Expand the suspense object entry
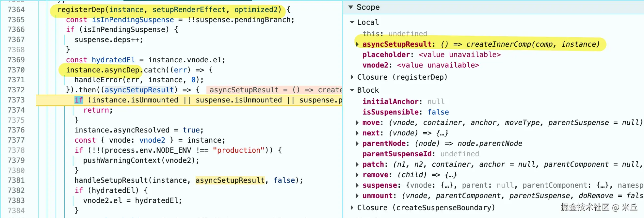The height and width of the screenshot is (218, 644). [x=357, y=185]
